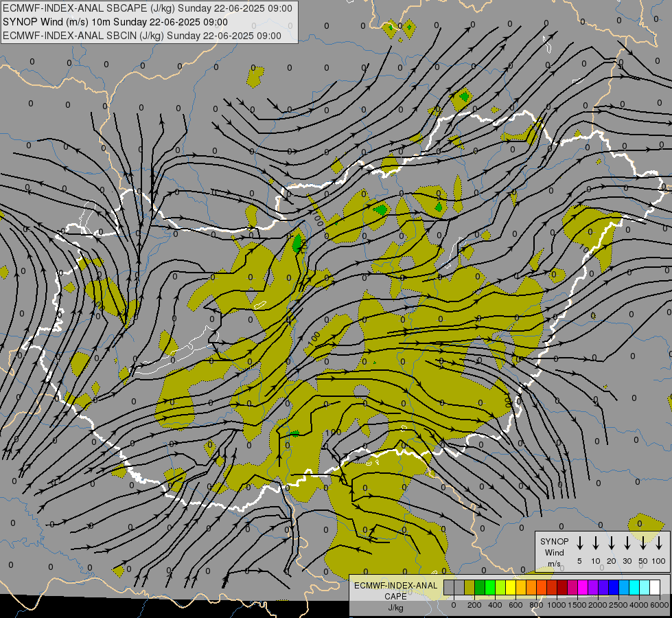The height and width of the screenshot is (618, 672).
Task: Click the leftmost gray CAPE scale swatch
Action: coord(449,587)
